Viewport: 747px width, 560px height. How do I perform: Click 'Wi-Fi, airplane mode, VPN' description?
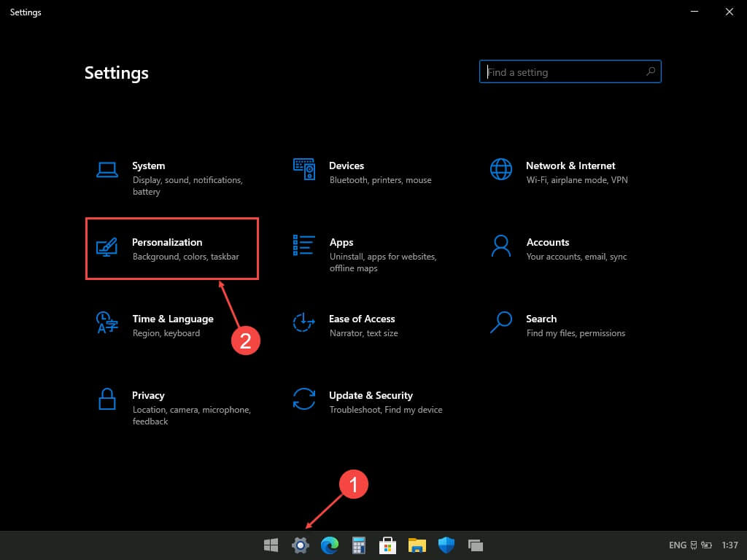[x=577, y=180]
